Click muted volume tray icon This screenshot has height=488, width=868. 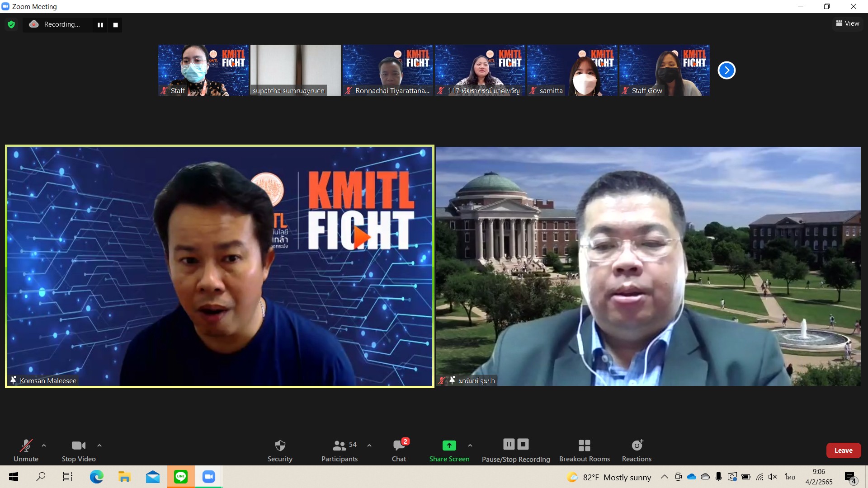point(773,477)
